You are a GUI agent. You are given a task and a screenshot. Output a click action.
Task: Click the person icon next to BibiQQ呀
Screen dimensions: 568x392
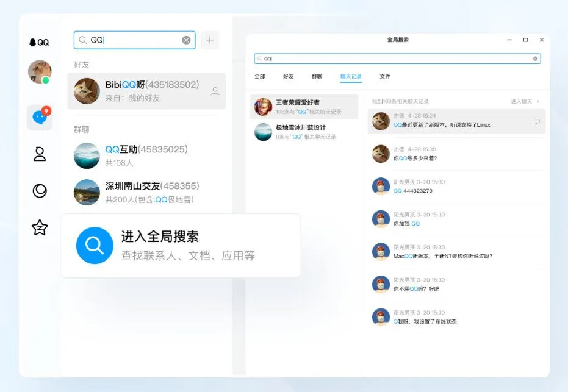[x=215, y=91]
